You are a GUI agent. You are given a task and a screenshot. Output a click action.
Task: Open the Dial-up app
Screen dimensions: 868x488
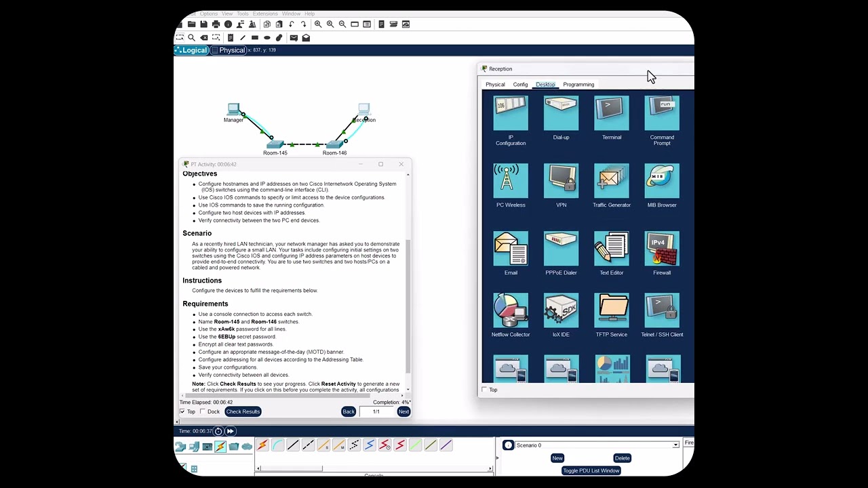tap(561, 118)
